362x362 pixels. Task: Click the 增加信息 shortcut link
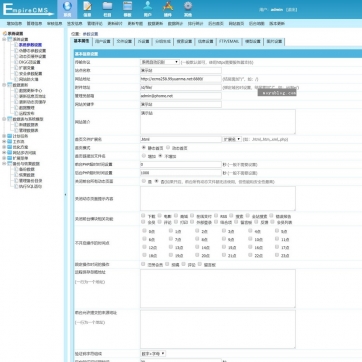point(14,24)
